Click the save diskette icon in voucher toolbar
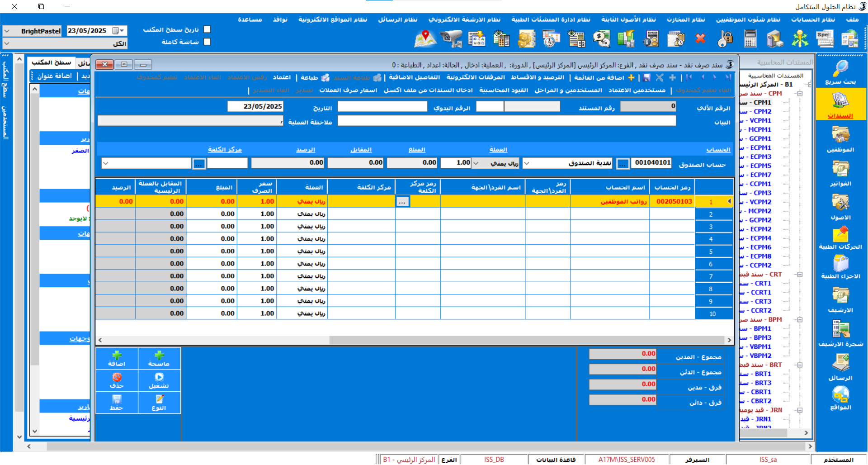 [x=647, y=78]
